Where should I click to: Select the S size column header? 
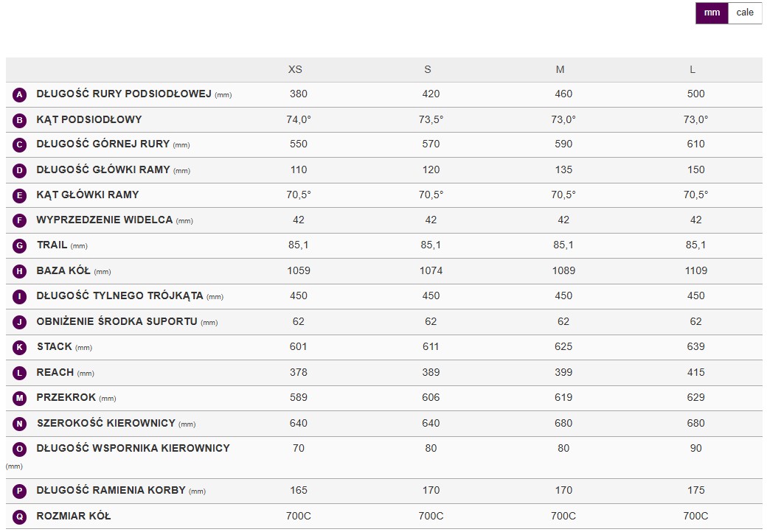(x=428, y=69)
